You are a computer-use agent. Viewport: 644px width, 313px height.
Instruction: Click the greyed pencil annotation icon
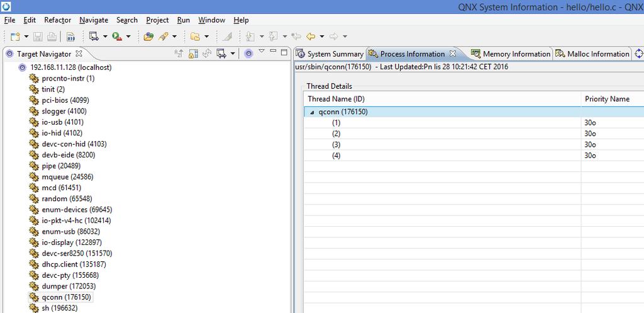[226, 37]
